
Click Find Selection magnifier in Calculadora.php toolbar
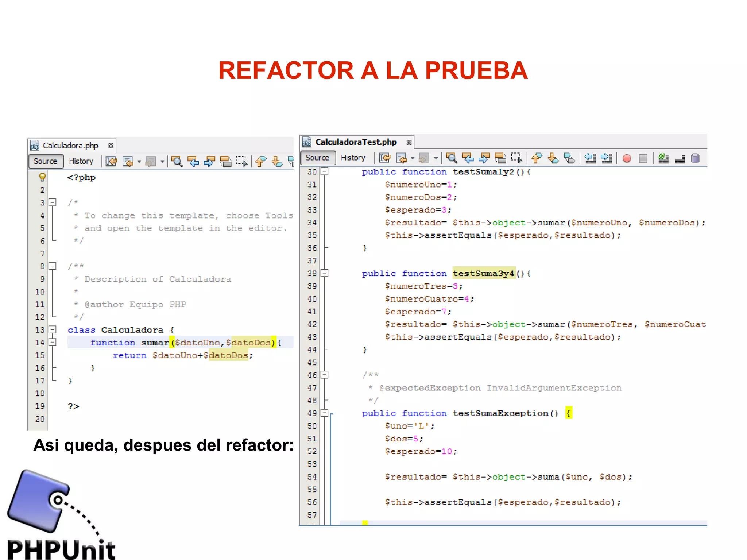tap(177, 161)
